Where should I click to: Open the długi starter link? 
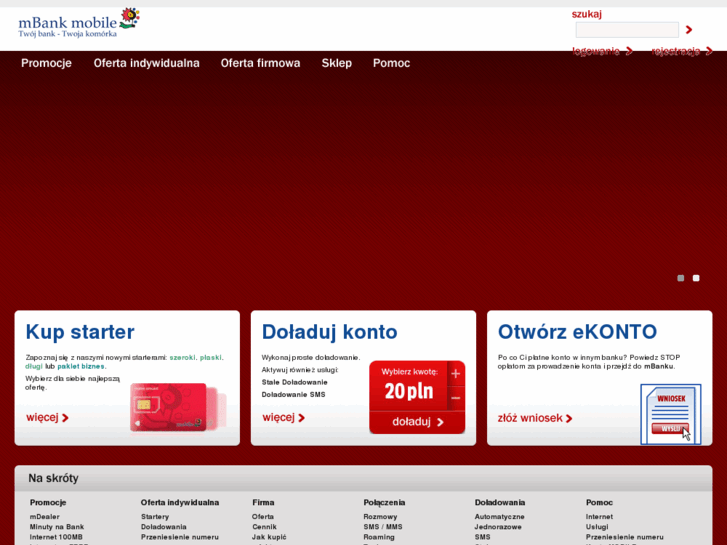point(34,366)
